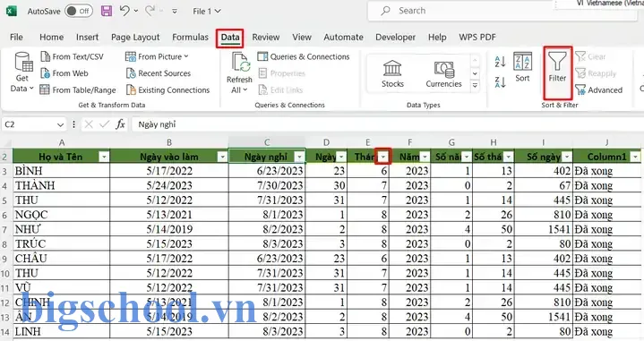
Task: Open filter dropdown for Năm column
Action: coord(425,157)
